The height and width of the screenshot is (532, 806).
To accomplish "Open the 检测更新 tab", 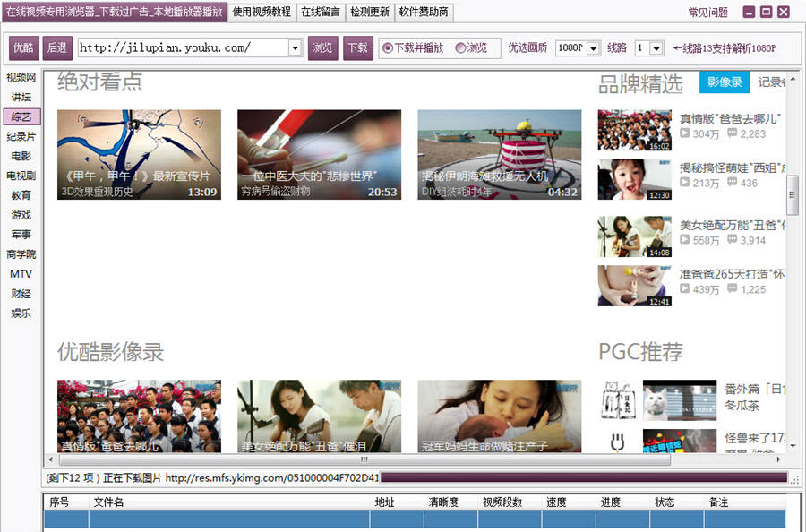I will pos(370,12).
